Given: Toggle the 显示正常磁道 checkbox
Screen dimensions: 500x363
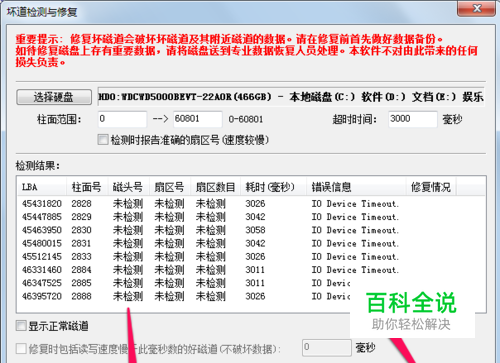Looking at the screenshot, I should pyautogui.click(x=21, y=326).
